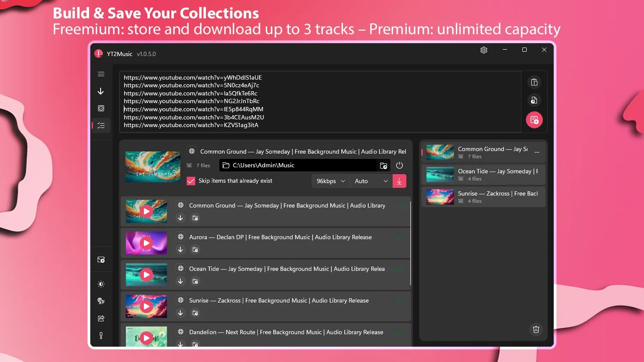This screenshot has width=644, height=362.
Task: Select Ocean Tide collection in right panel
Action: click(x=483, y=175)
